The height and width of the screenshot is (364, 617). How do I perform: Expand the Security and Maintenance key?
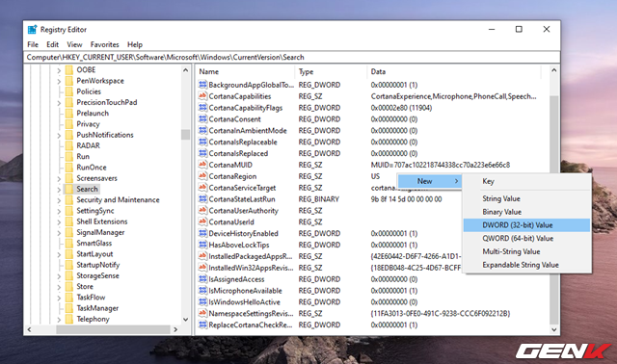point(59,200)
